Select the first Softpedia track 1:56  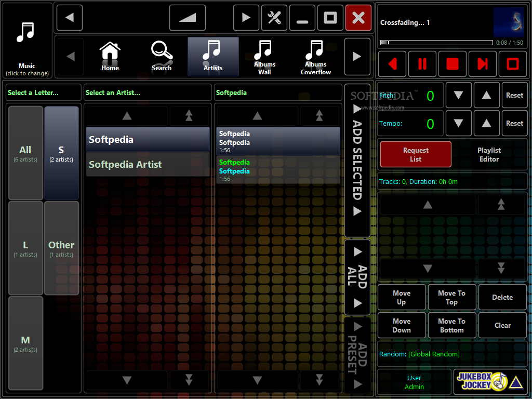tap(278, 141)
